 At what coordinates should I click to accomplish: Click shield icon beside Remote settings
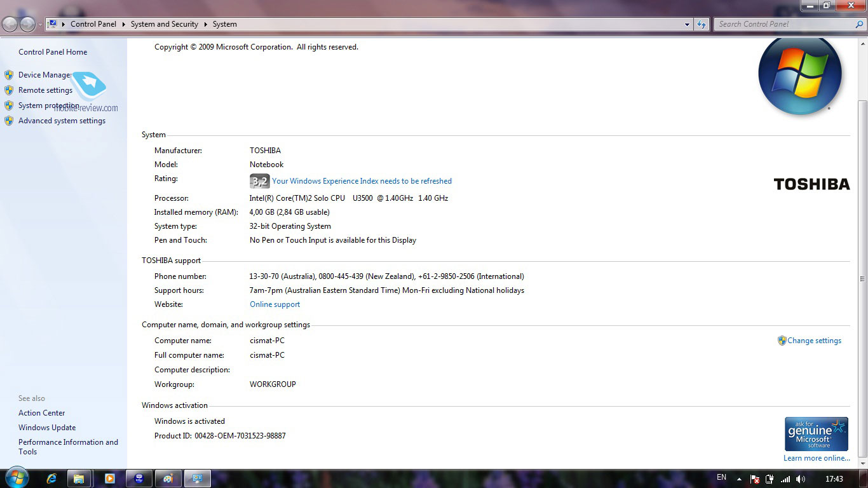[x=9, y=90]
